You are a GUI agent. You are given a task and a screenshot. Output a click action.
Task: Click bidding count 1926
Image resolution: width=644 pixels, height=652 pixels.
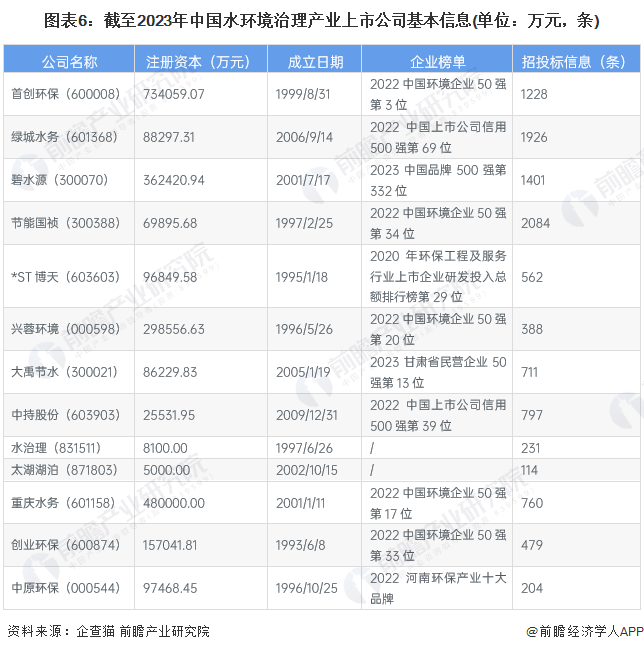pyautogui.click(x=534, y=137)
